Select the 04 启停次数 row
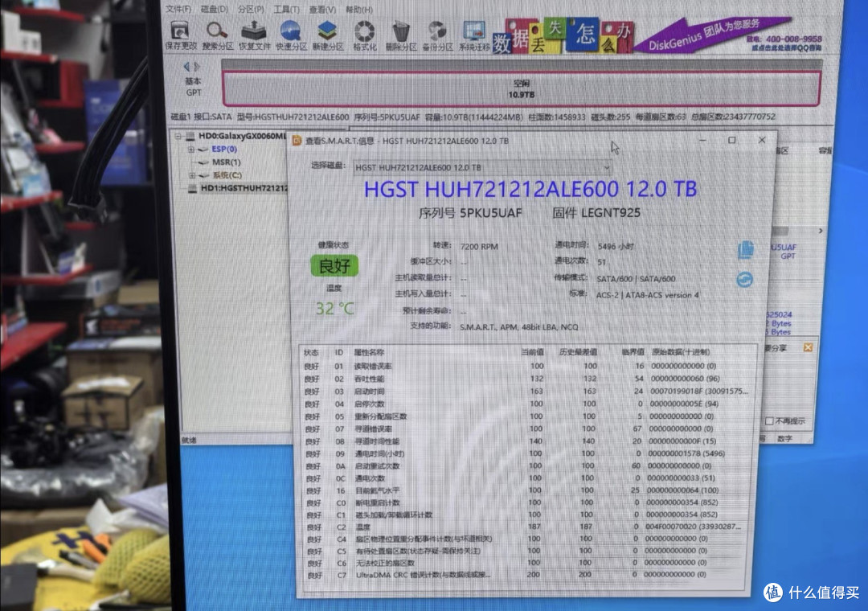 526,404
